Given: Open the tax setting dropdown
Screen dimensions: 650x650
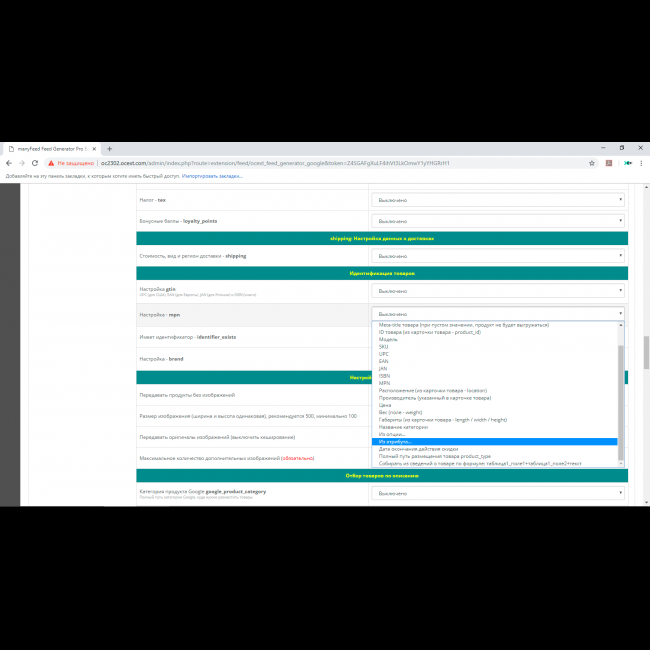Looking at the screenshot, I should point(498,200).
